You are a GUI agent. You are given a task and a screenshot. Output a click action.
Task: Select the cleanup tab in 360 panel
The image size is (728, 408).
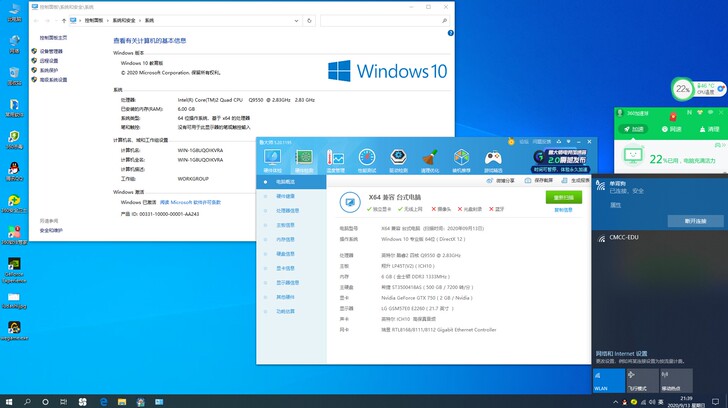click(x=709, y=129)
